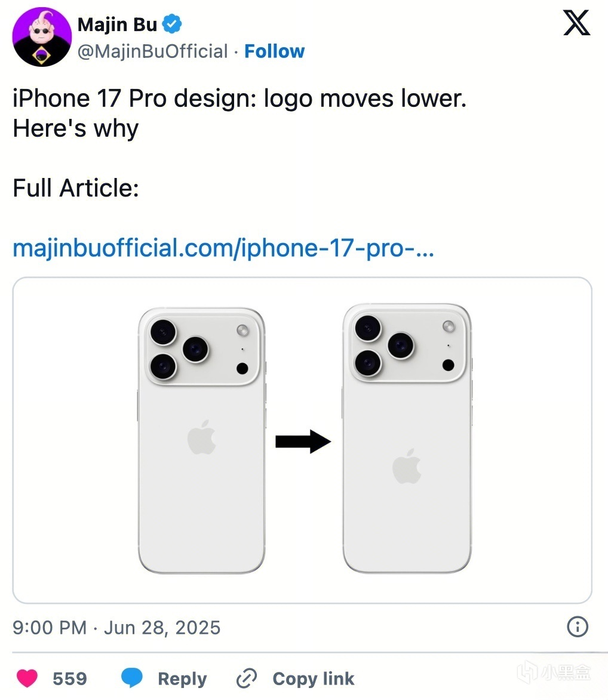
Task: Click the Majin Bu display name
Action: [118, 24]
